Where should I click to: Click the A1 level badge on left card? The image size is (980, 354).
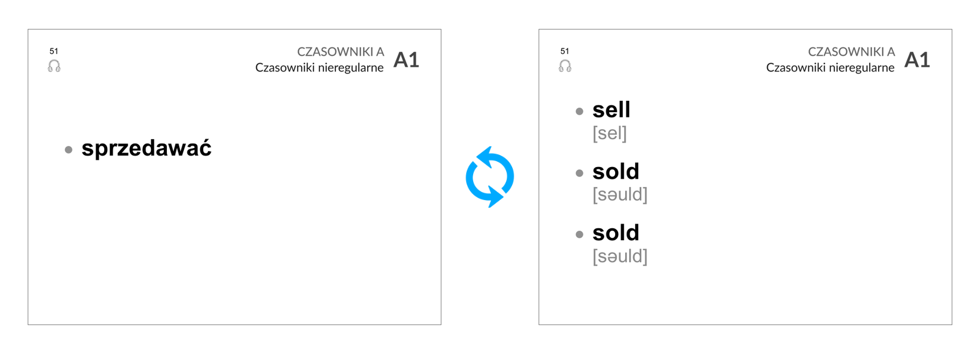pos(406,60)
